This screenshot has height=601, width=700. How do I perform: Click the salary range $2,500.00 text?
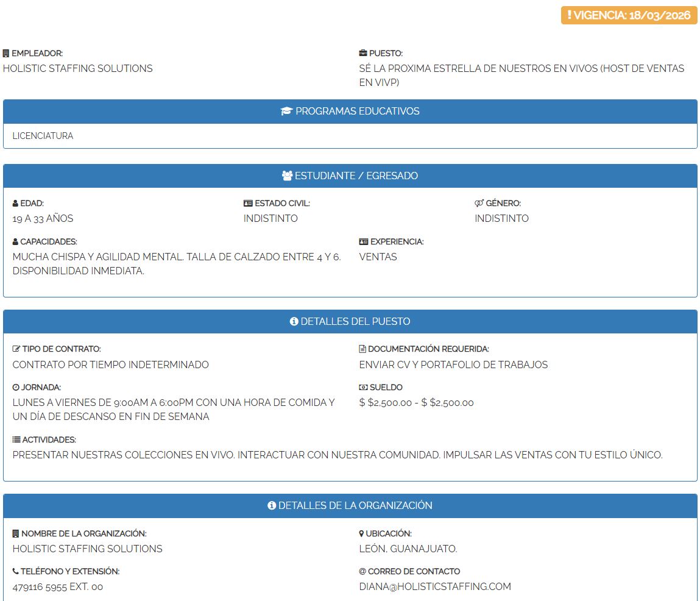(x=416, y=403)
